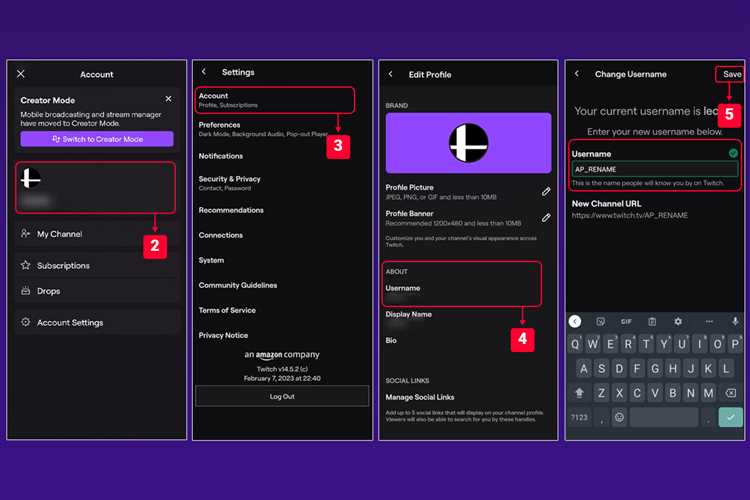Click the back arrow on Settings screen

(x=204, y=72)
